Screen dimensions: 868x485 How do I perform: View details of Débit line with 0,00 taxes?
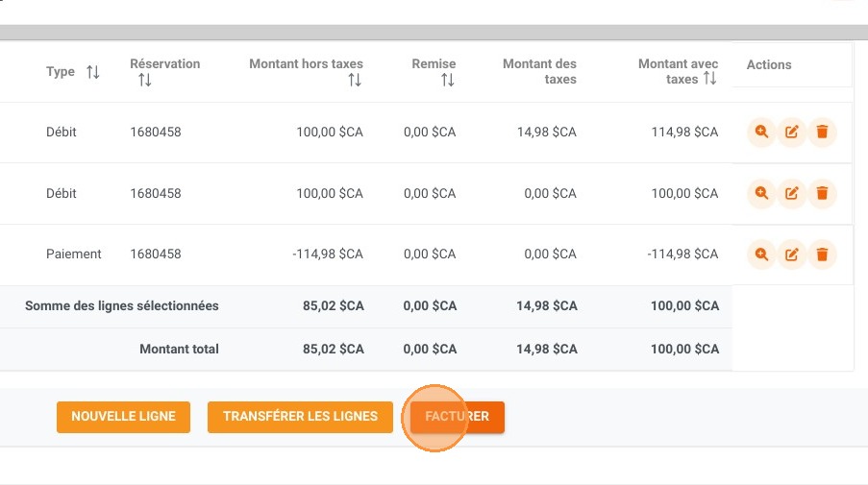tap(761, 193)
